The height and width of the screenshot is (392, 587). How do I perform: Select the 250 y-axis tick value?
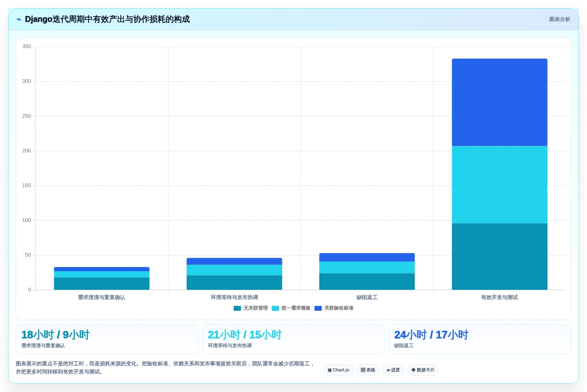click(27, 116)
